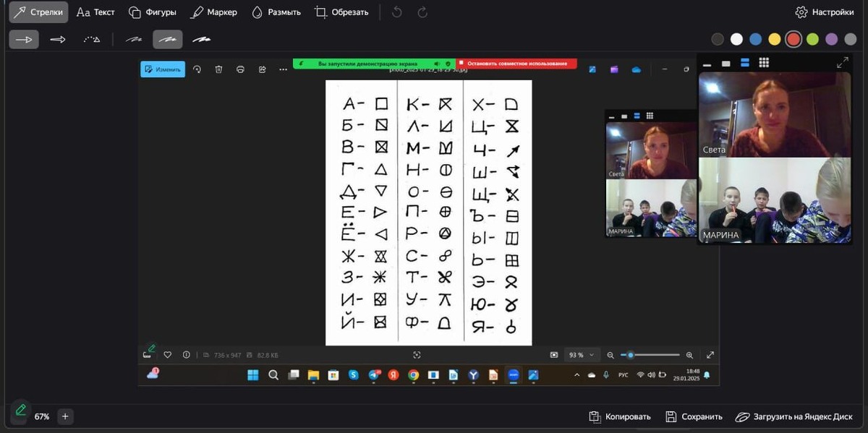This screenshot has width=868, height=433.
Task: Click Загрузить на Яндекс Диск
Action: pyautogui.click(x=793, y=416)
